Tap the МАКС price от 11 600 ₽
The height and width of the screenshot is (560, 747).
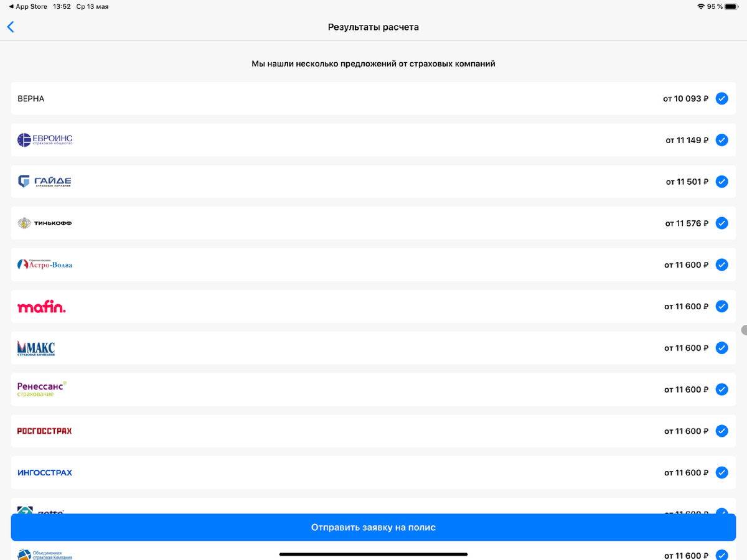point(686,348)
